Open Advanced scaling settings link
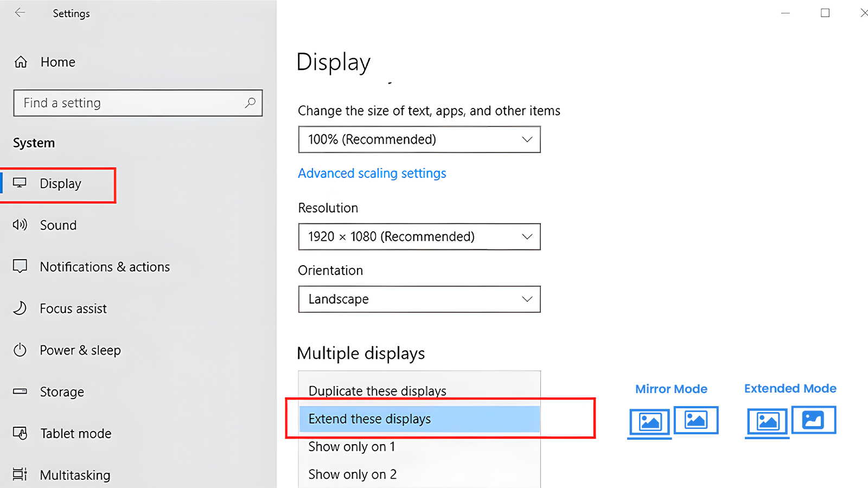Viewport: 868px width, 488px height. tap(372, 173)
